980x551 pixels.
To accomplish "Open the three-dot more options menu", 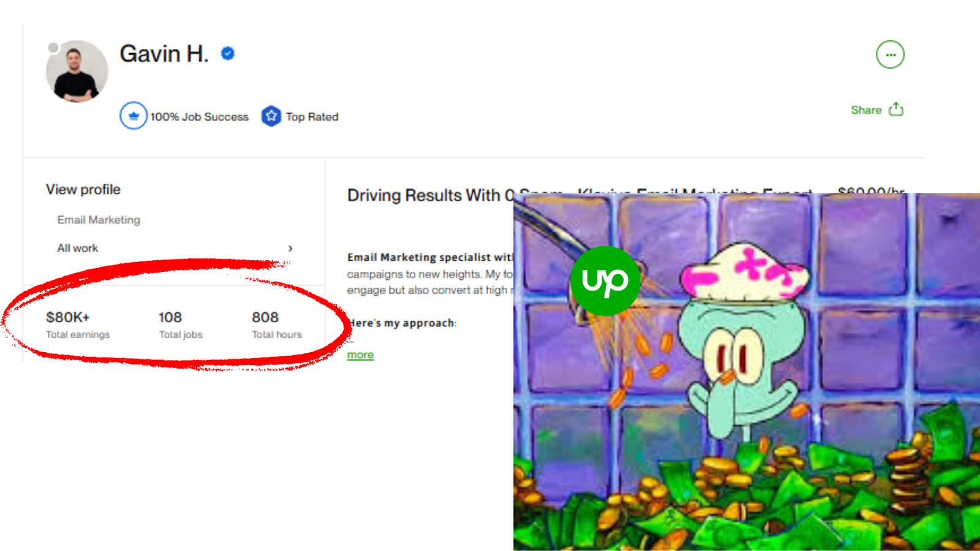I will click(890, 55).
